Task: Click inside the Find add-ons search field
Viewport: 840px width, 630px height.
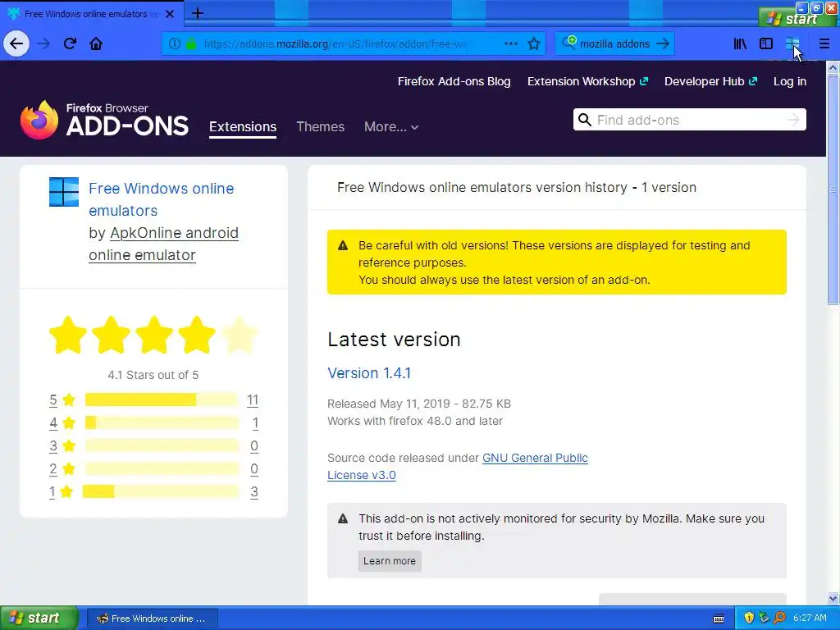Action: [689, 120]
